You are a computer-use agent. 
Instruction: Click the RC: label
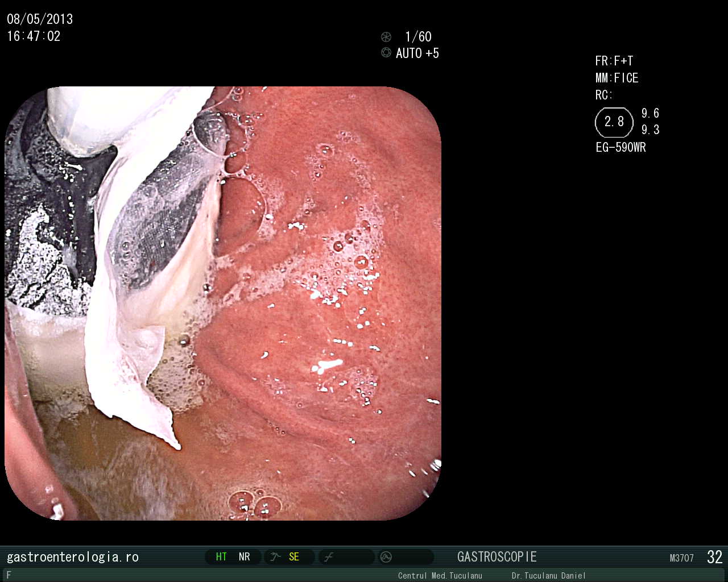604,95
